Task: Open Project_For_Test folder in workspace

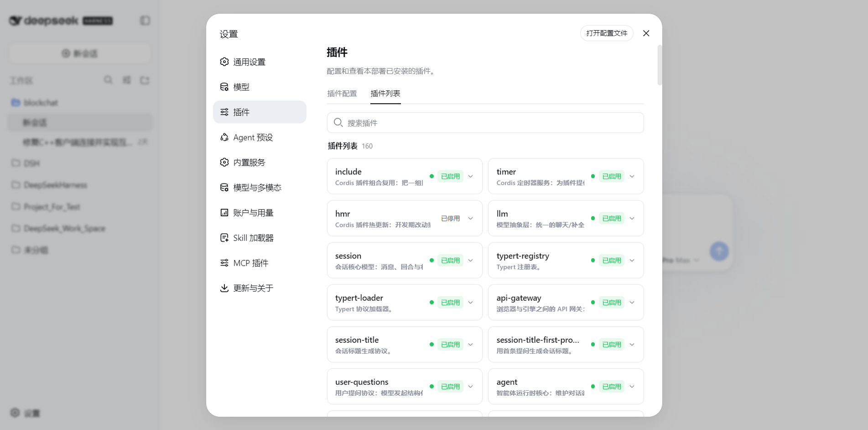Action: 80,207
